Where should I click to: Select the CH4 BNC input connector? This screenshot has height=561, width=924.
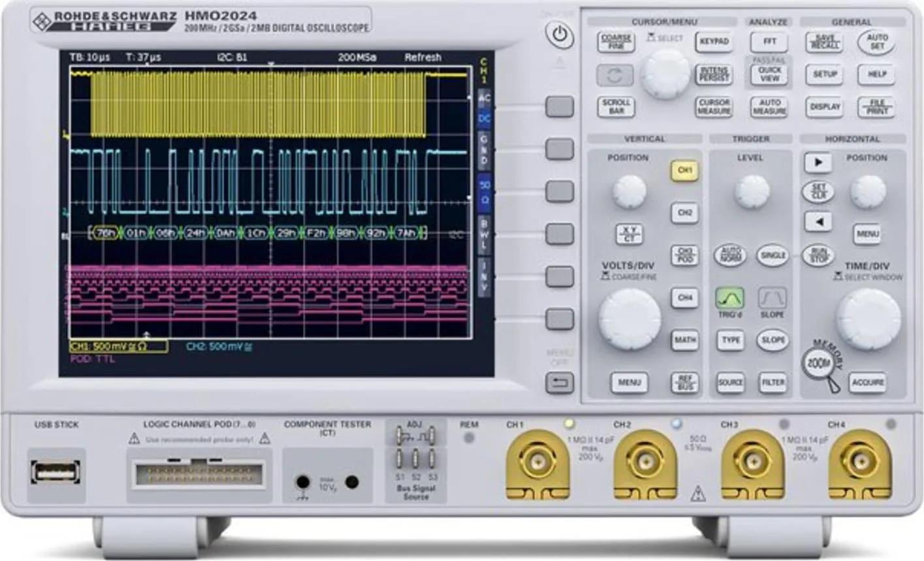[x=860, y=464]
